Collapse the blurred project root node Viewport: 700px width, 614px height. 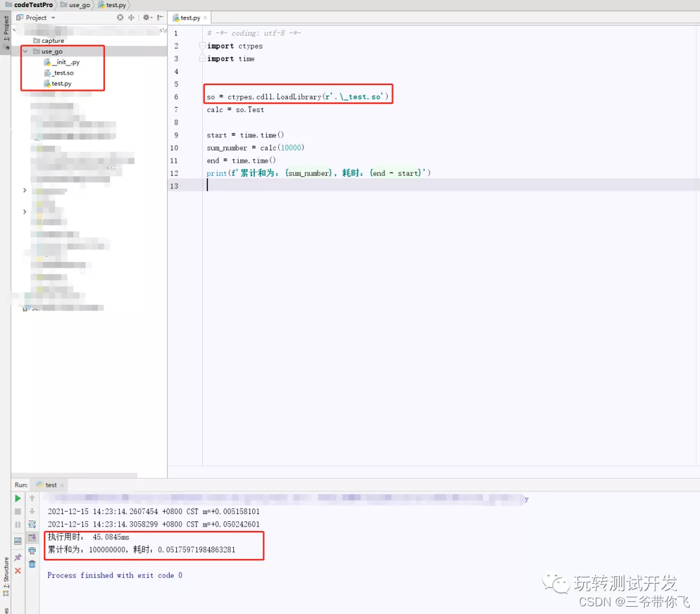14,30
